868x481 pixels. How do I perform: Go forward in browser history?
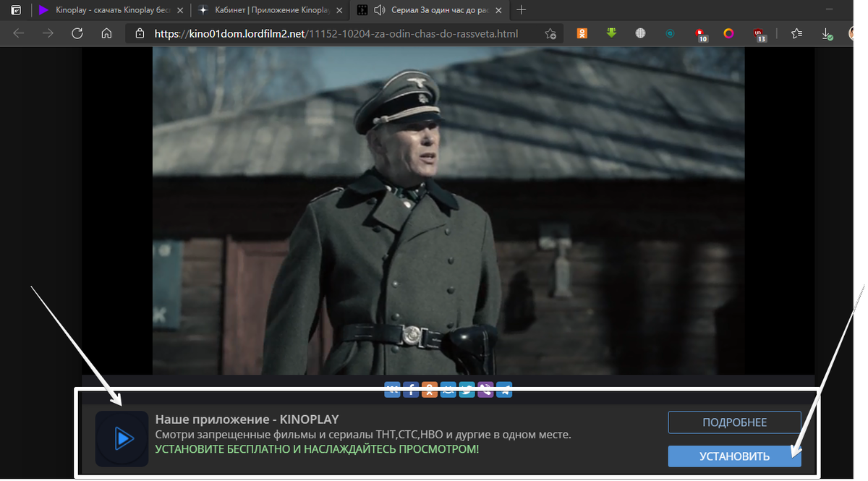click(x=48, y=33)
